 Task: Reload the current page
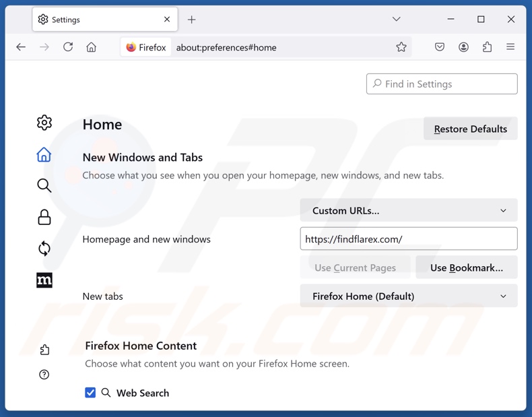coord(68,47)
